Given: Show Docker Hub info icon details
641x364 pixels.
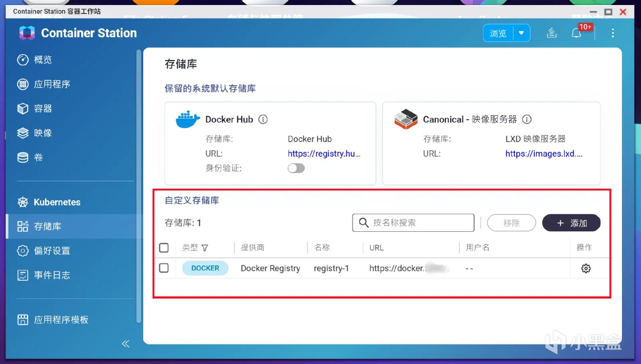Looking at the screenshot, I should 263,120.
